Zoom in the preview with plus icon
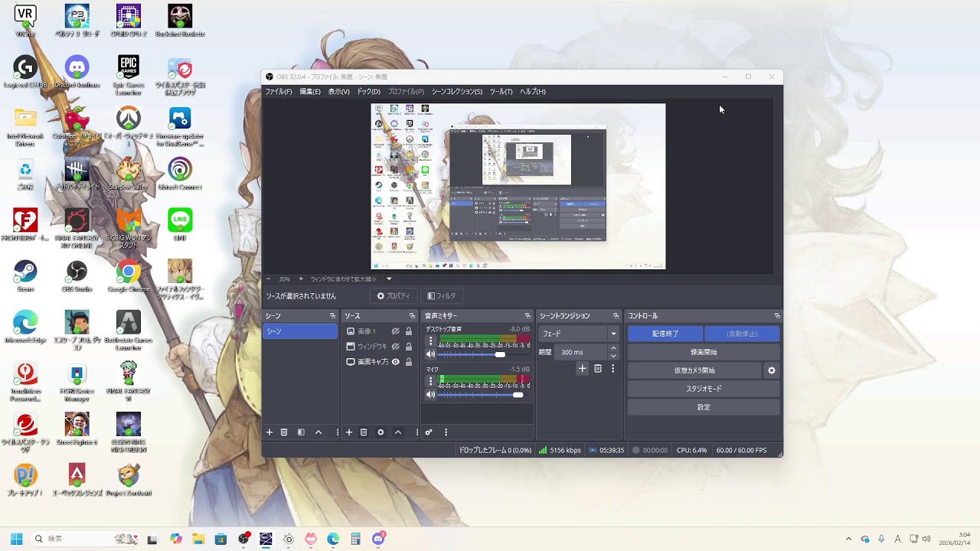Viewport: 980px width, 551px height. point(301,279)
